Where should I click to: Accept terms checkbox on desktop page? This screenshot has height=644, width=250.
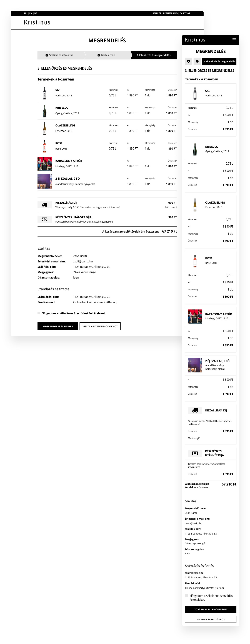tap(39, 313)
